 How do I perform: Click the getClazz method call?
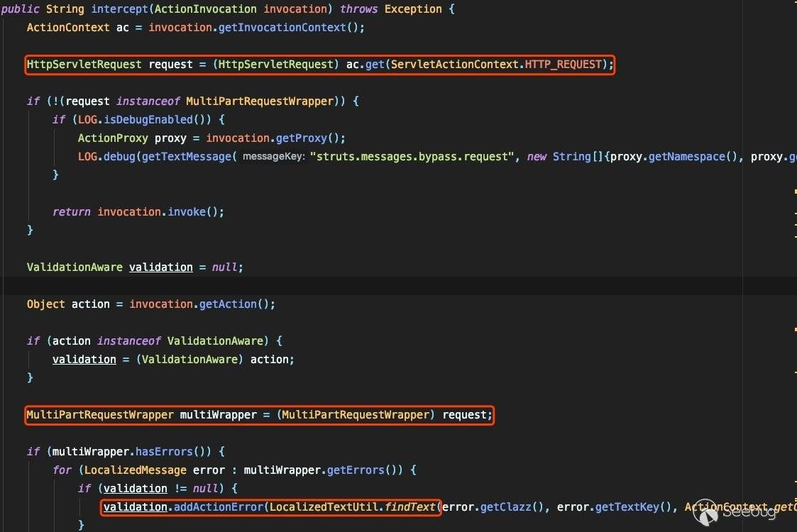click(x=506, y=506)
